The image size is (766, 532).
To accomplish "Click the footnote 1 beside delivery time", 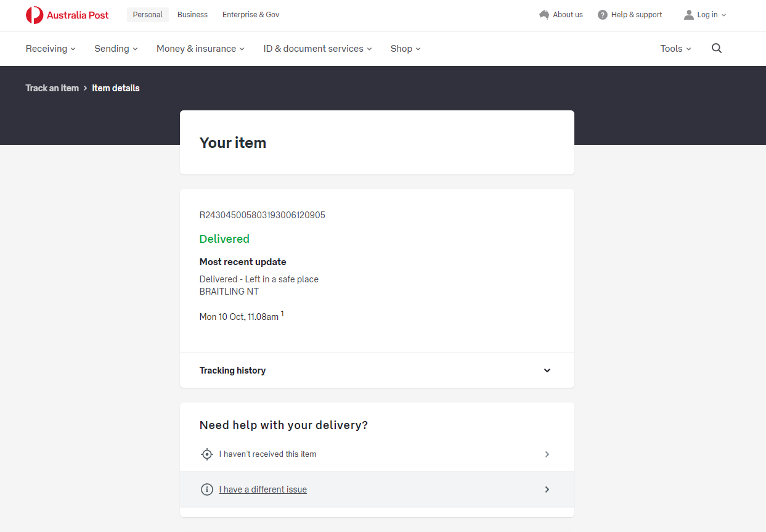I will [x=282, y=314].
